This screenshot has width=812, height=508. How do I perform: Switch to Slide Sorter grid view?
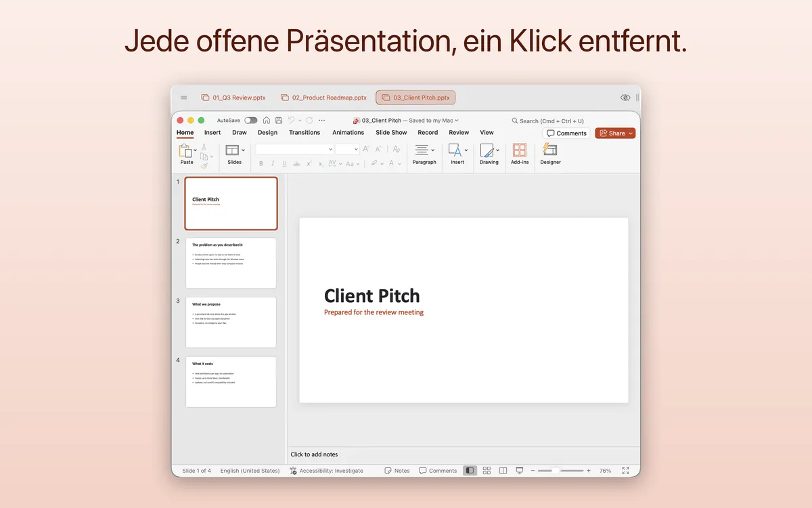click(487, 471)
